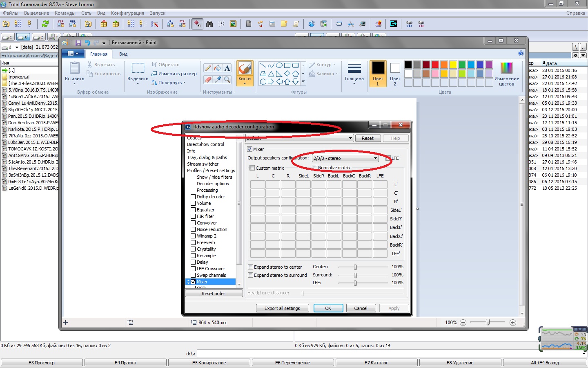Image resolution: width=588 pixels, height=368 pixels.
Task: Choose the oval shape
Action: pos(279,65)
